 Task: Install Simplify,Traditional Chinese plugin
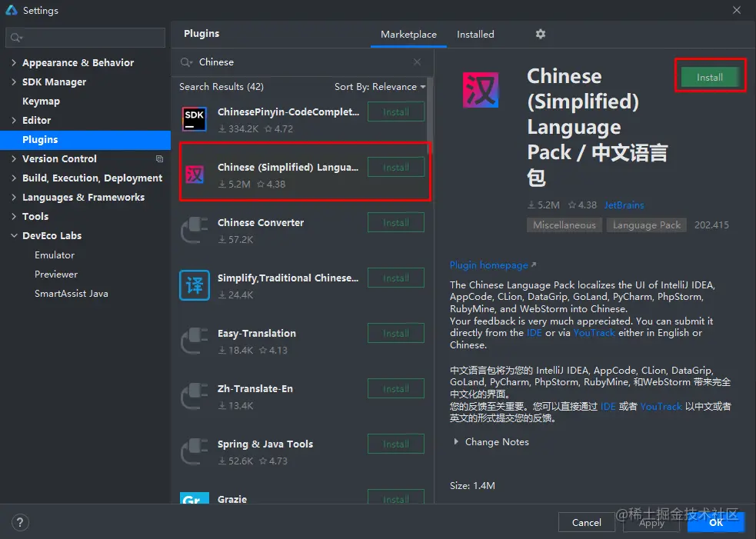tap(396, 278)
